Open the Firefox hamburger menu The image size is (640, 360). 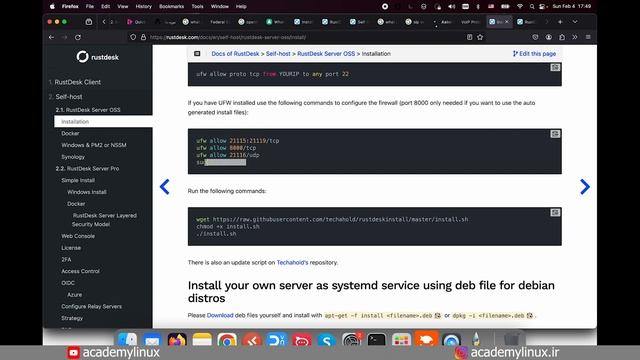pos(588,37)
